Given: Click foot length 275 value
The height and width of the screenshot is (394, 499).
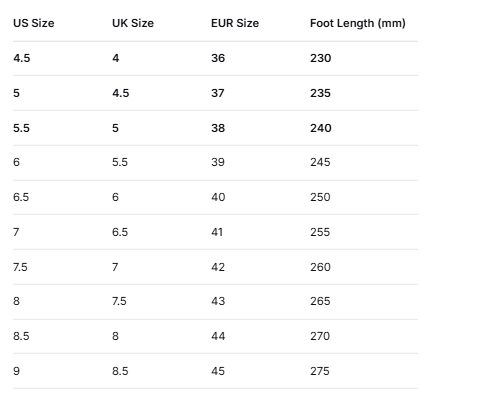Looking at the screenshot, I should pos(320,371).
